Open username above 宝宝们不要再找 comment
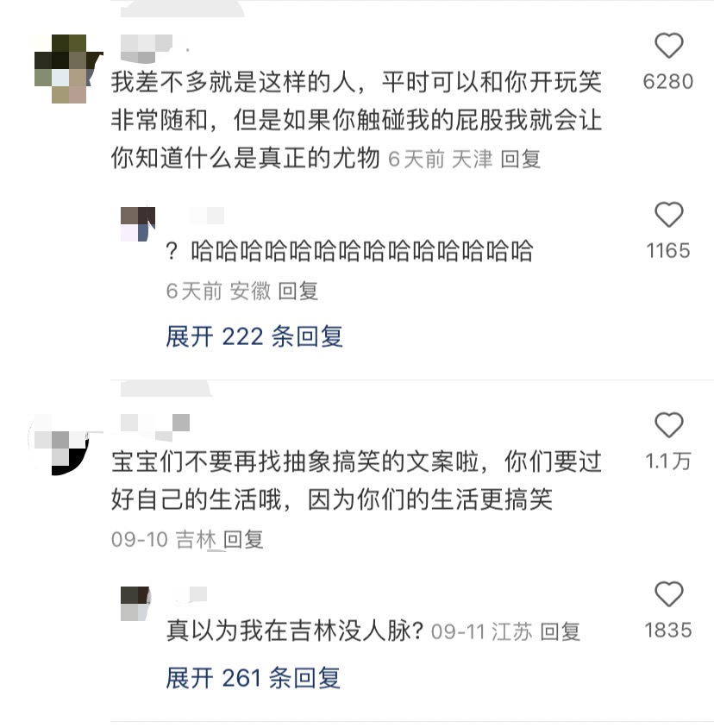This screenshot has height=728, width=714. (155, 427)
